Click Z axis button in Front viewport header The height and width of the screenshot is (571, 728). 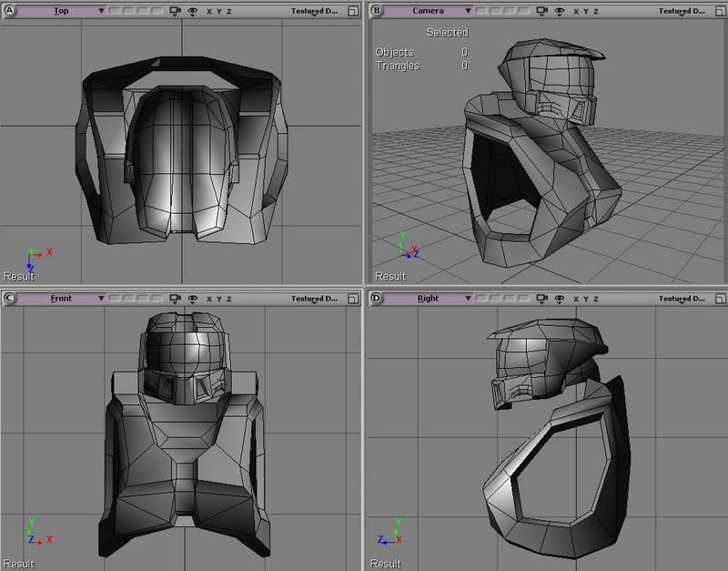(229, 299)
